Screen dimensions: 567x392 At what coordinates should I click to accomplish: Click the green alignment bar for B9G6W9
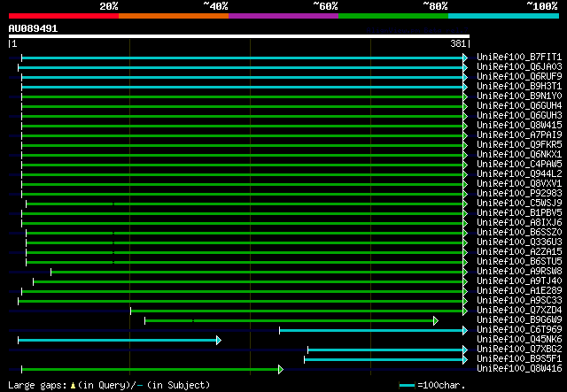point(290,321)
